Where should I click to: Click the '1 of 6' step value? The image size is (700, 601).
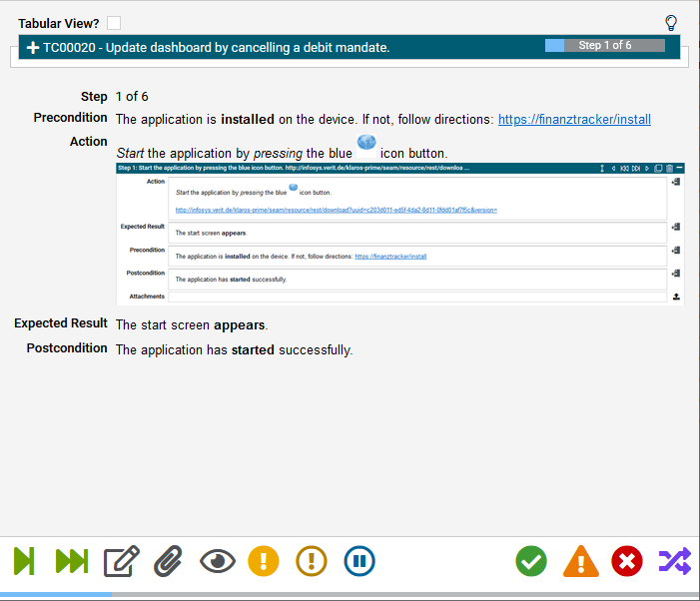132,97
